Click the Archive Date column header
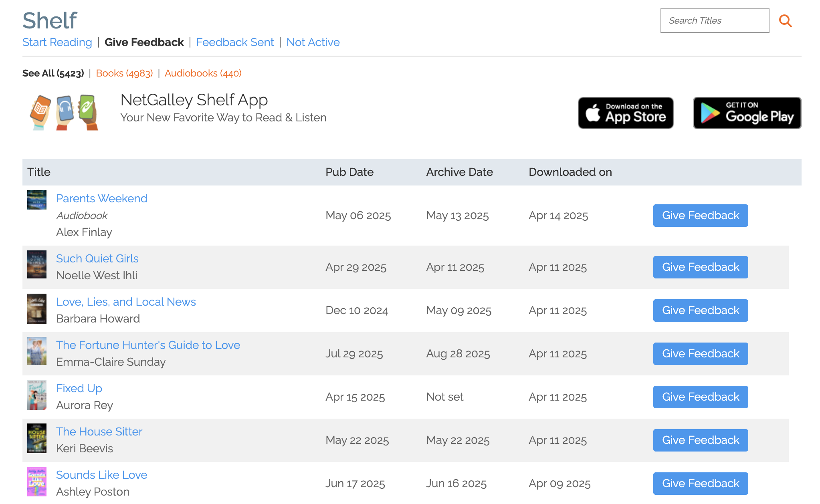Screen dimensions: 820x504 pyautogui.click(x=459, y=172)
